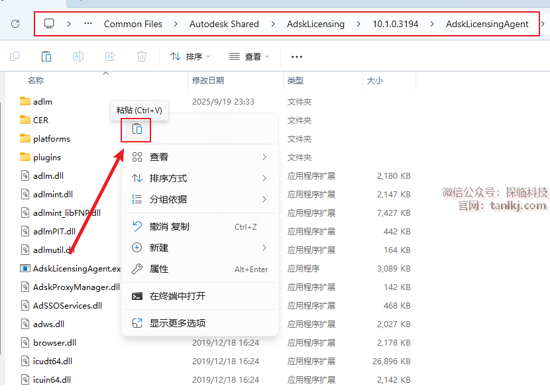The height and width of the screenshot is (392, 550).
Task: Open the 查看 view dropdown in toolbar
Action: (x=249, y=57)
